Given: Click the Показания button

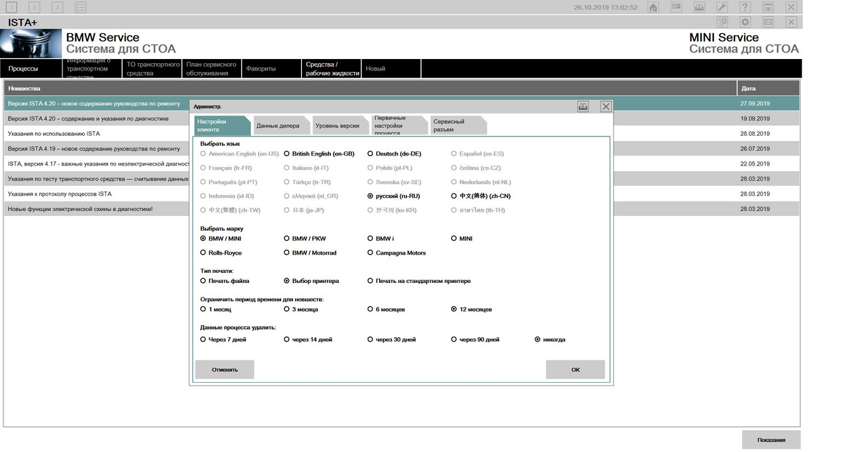Looking at the screenshot, I should point(771,440).
